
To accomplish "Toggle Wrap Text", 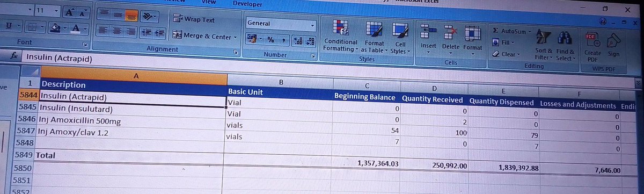I will 194,20.
